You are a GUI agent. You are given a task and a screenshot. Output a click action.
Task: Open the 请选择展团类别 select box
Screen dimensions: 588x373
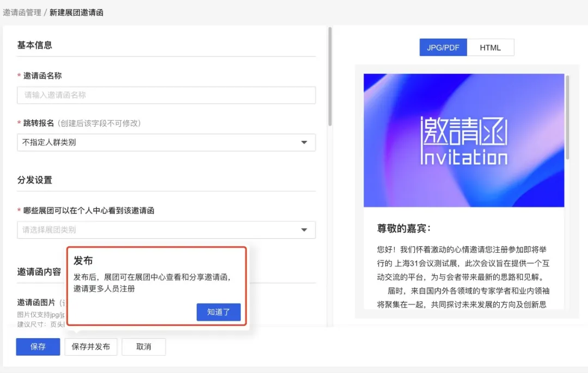158,230
